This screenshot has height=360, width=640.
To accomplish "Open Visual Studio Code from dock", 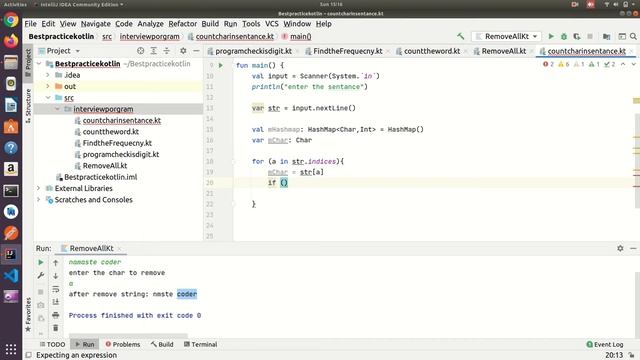I will tap(11, 276).
